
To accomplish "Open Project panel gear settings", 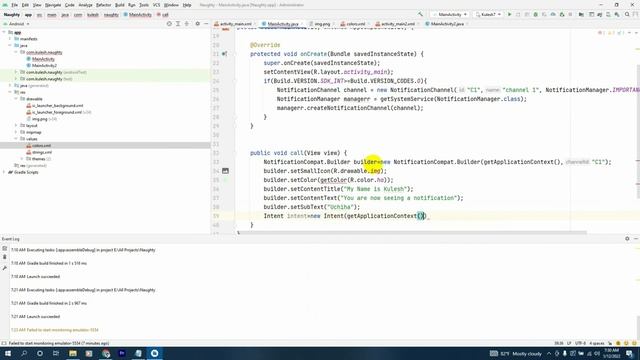I will (198, 24).
